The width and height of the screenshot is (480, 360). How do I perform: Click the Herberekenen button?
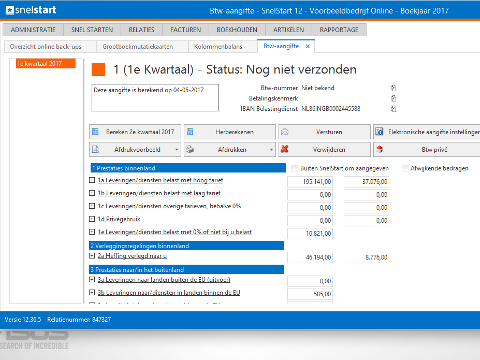coord(230,132)
